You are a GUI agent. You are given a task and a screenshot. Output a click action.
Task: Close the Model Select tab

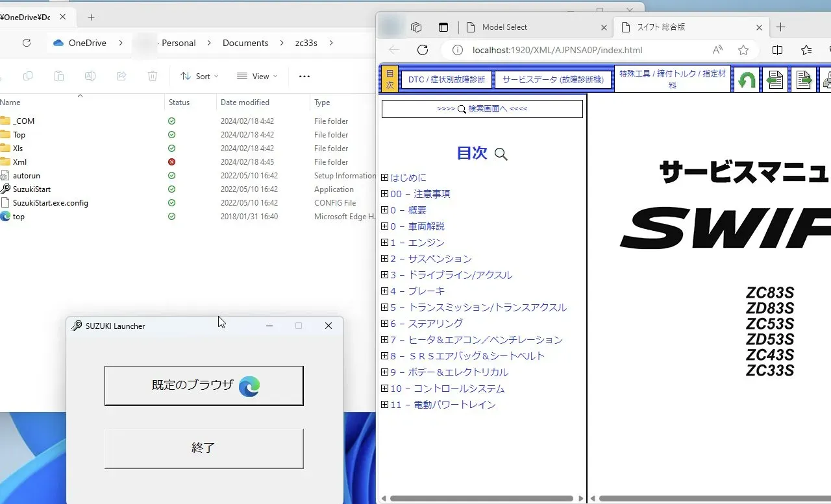coord(604,27)
